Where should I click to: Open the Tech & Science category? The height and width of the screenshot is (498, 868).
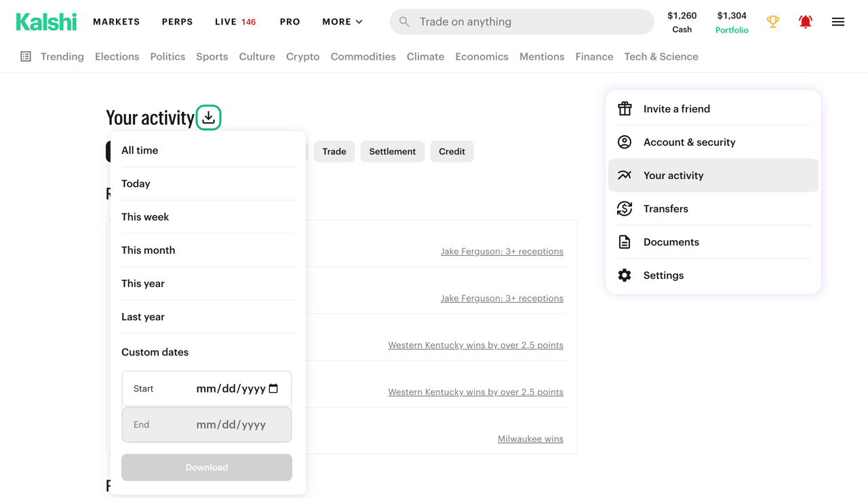pyautogui.click(x=661, y=56)
